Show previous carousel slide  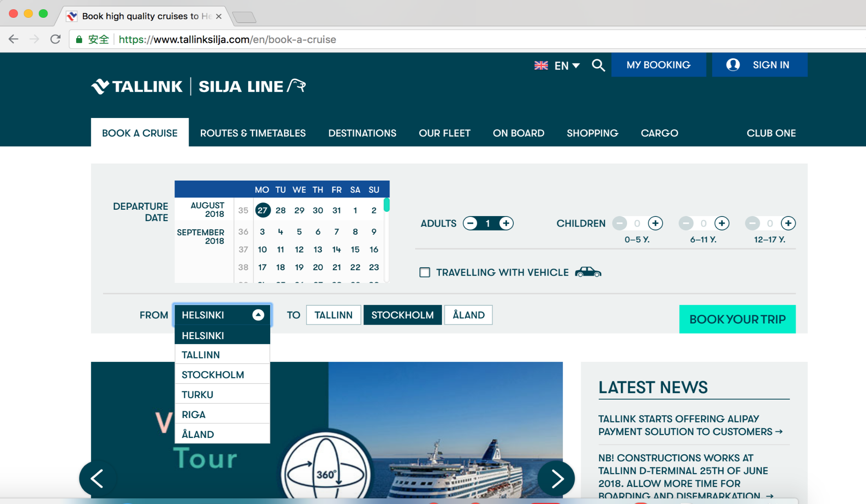pos(97,478)
